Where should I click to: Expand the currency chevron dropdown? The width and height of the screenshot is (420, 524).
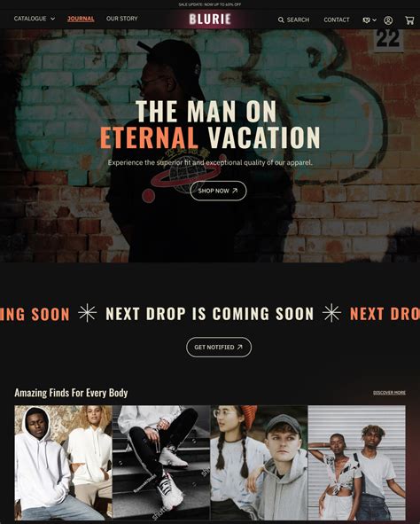[375, 20]
